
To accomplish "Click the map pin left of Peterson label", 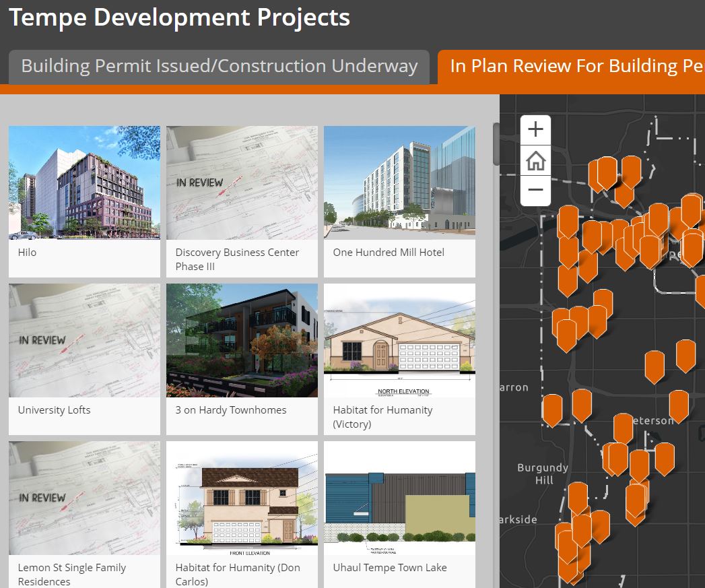I will point(623,426).
